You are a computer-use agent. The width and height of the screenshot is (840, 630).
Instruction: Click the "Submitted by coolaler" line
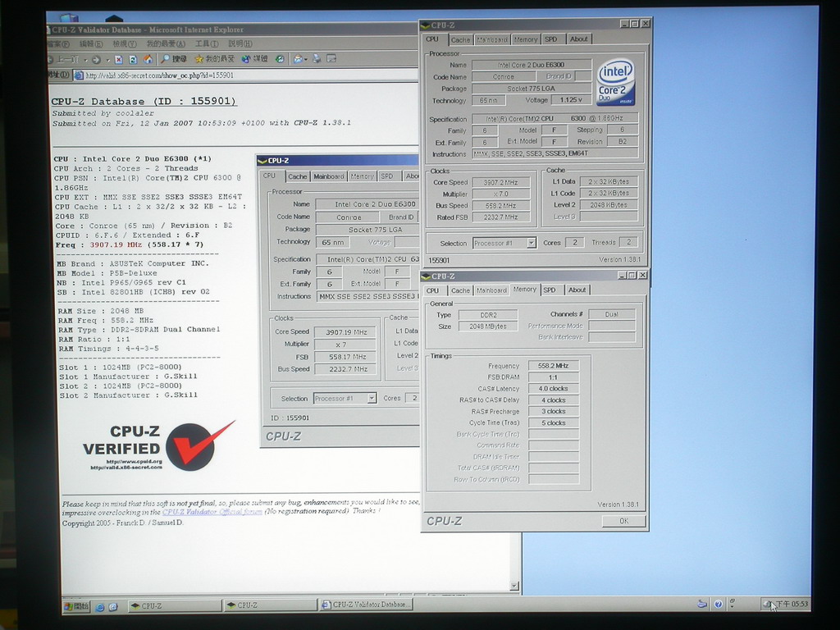pos(103,113)
